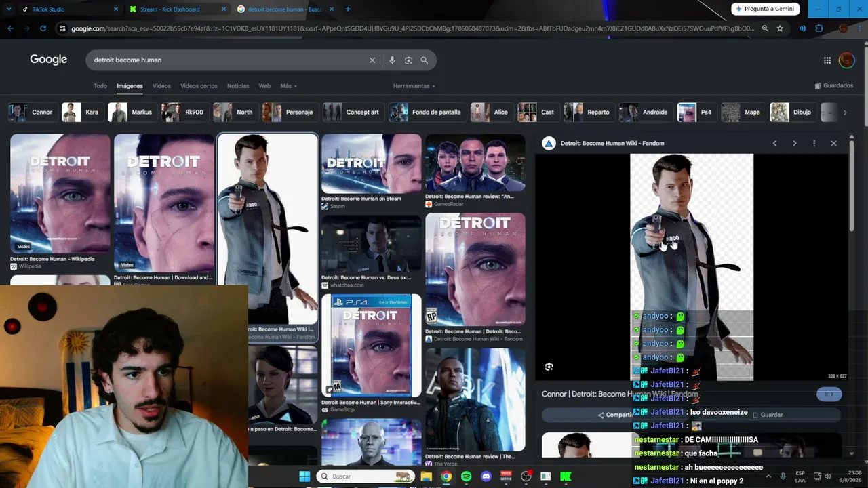868x488 pixels.
Task: Open the ESP LAA language indicator
Action: click(800, 476)
